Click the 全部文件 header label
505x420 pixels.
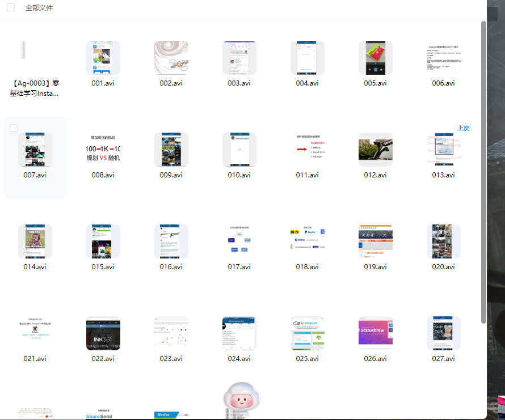pos(39,8)
